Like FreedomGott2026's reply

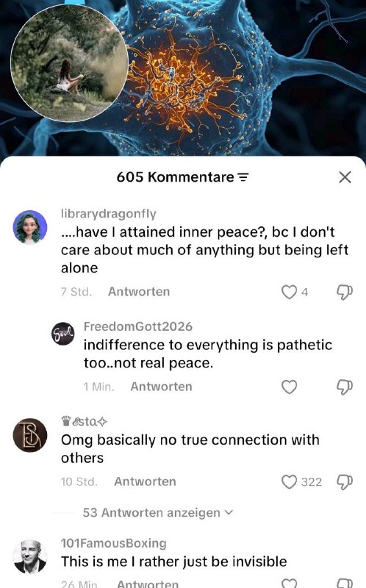(x=289, y=387)
